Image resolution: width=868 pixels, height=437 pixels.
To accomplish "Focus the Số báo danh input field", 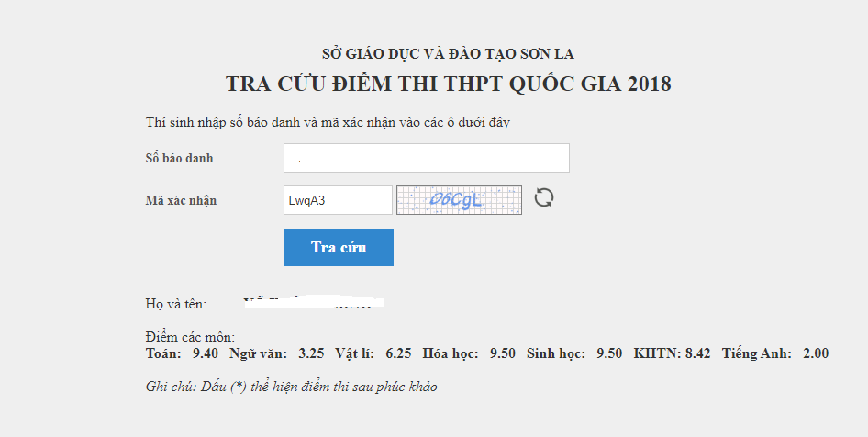I will [426, 158].
